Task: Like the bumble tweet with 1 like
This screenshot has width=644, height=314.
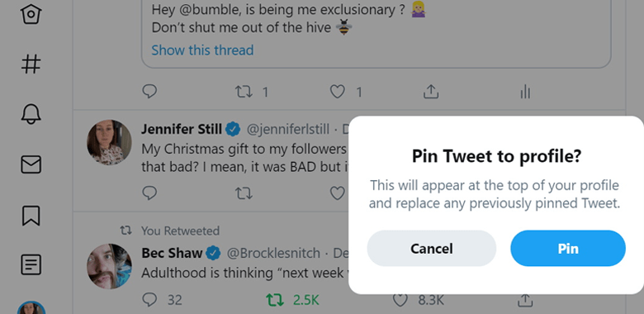Action: (x=337, y=92)
